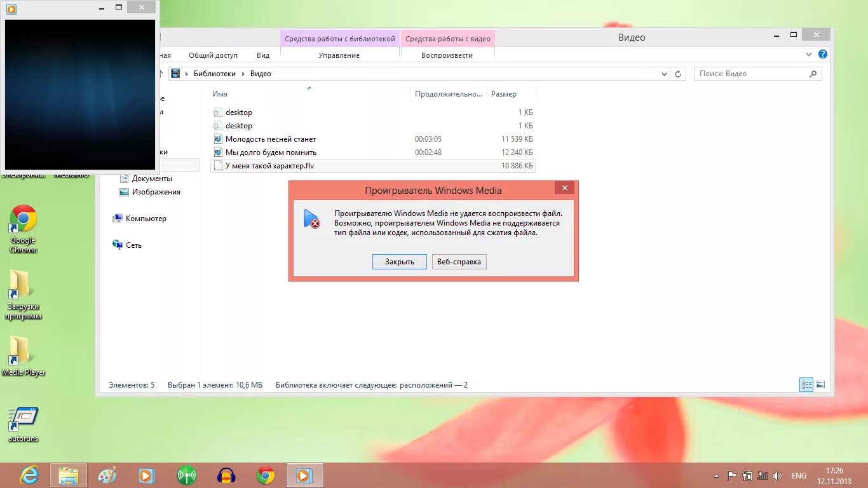Expand the Explorer ribbon with the chevron
868x488 pixels.
pos(810,55)
